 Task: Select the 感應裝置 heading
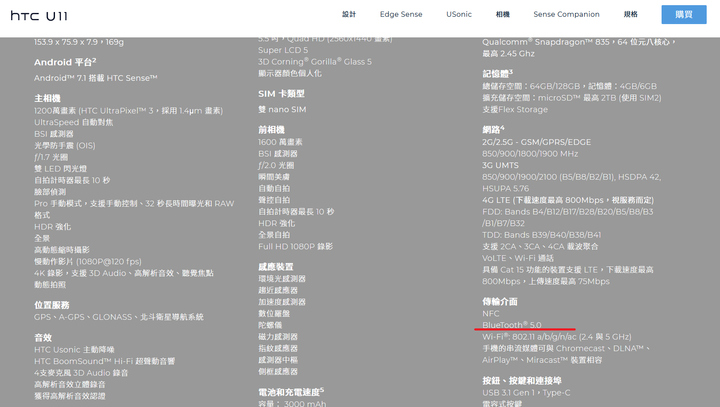pyautogui.click(x=276, y=267)
